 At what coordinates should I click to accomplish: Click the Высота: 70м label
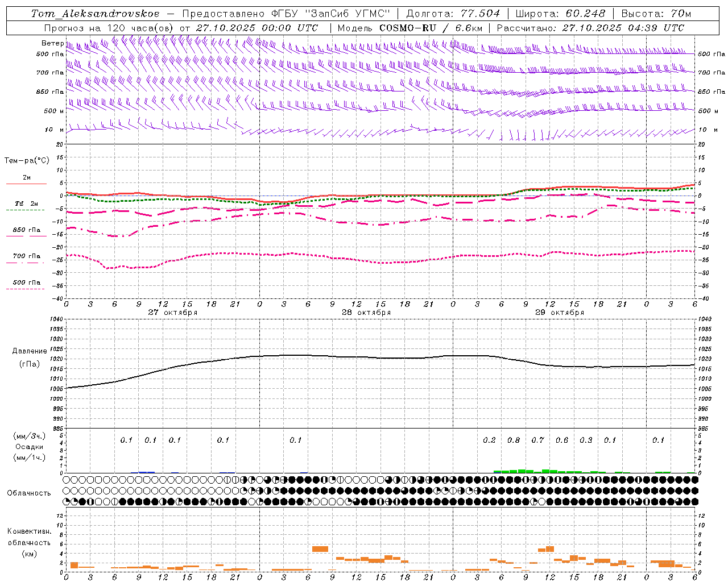656,14
